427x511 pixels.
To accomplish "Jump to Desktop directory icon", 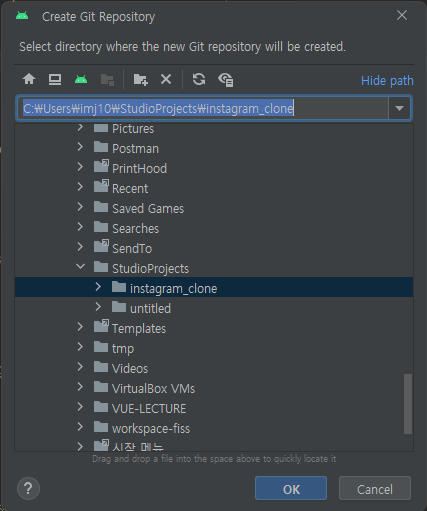I will pyautogui.click(x=55, y=79).
